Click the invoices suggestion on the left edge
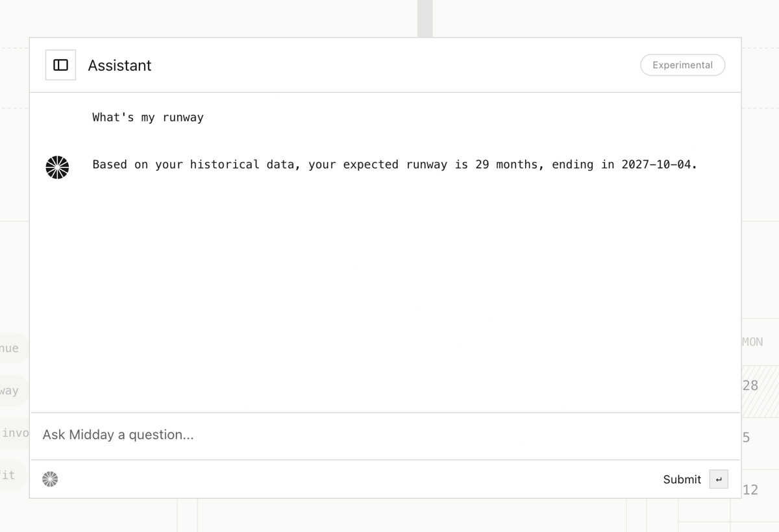This screenshot has width=779, height=532. [12, 433]
